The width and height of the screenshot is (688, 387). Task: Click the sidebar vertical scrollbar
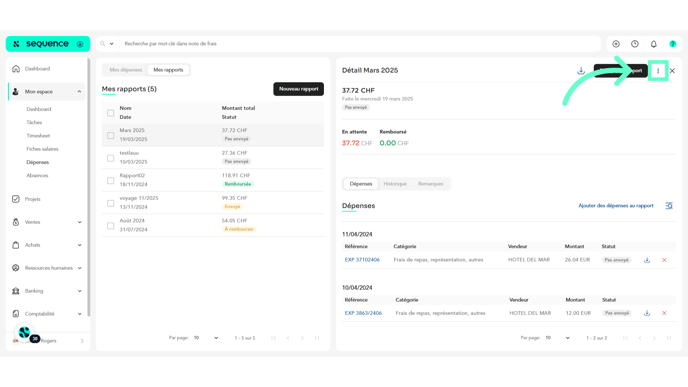pyautogui.click(x=89, y=186)
